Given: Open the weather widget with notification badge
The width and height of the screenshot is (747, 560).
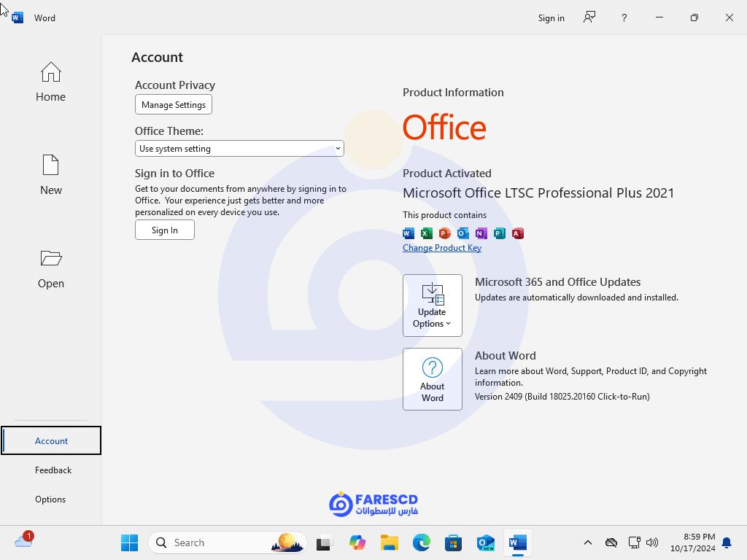Looking at the screenshot, I should [24, 540].
